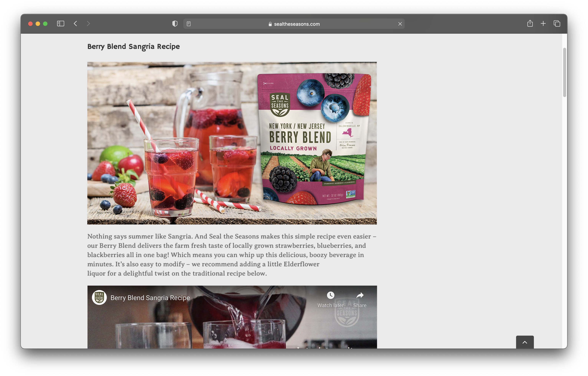Open the Seal the Seasons channel avatar
The image size is (588, 376).
99,297
